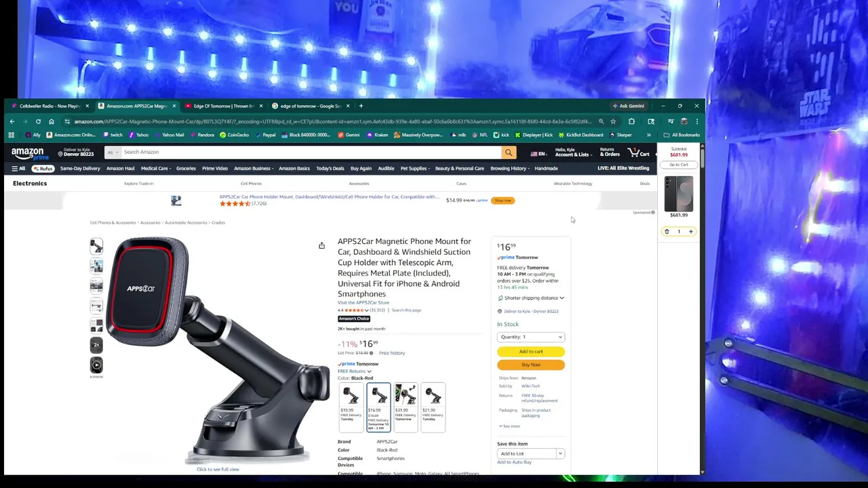This screenshot has width=868, height=488.
Task: Increase cart sidebar quantity with plus icon
Action: [x=690, y=232]
